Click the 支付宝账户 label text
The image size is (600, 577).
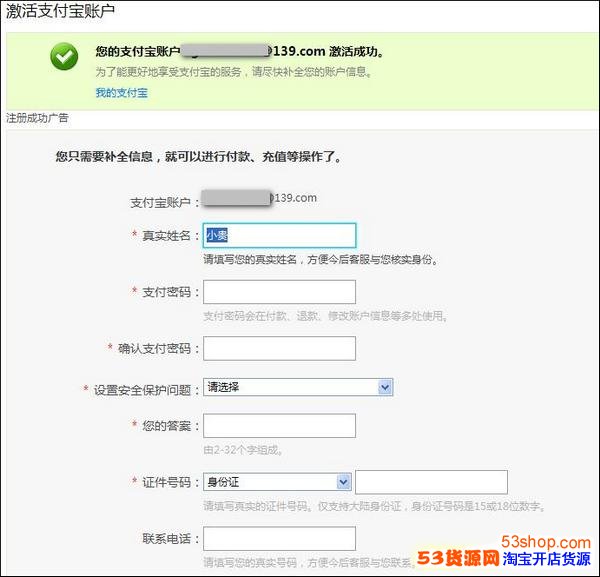pos(160,202)
